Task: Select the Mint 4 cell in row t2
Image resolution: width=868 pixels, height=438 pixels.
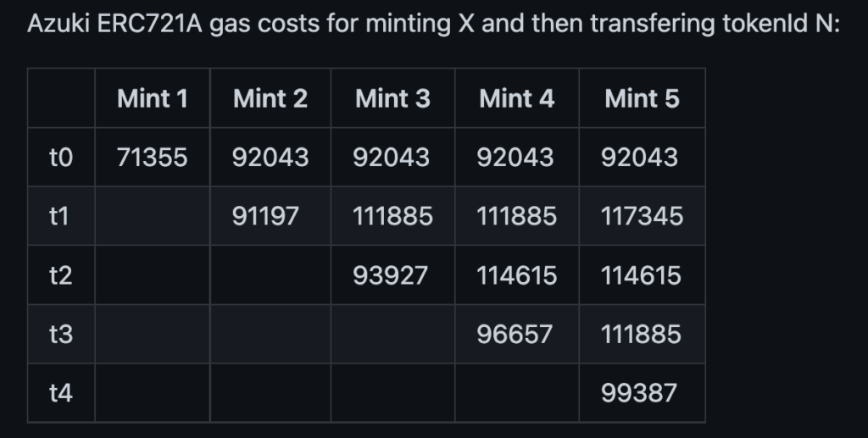Action: pyautogui.click(x=516, y=275)
